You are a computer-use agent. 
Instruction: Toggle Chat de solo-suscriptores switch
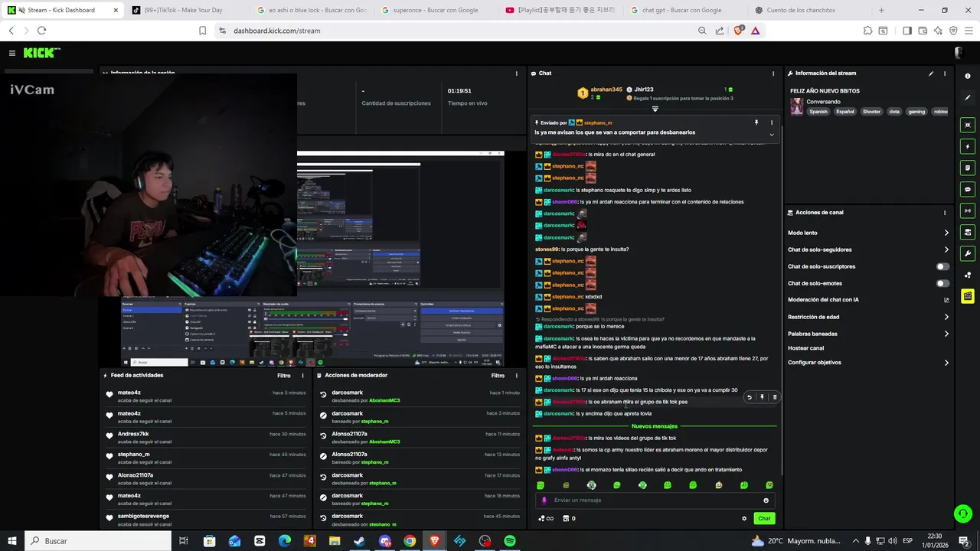(943, 266)
